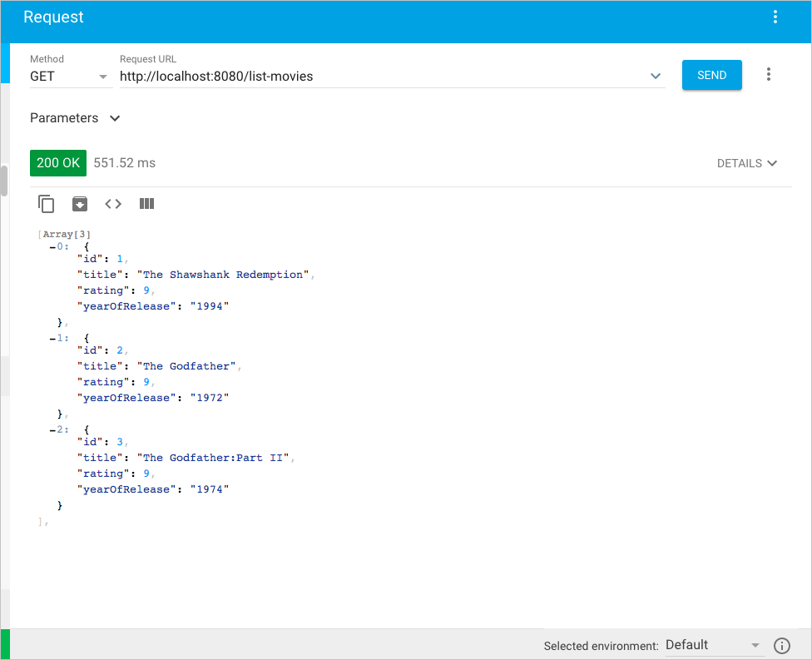Click the "1994" yearOfRelease value
The image size is (812, 660).
coord(209,306)
